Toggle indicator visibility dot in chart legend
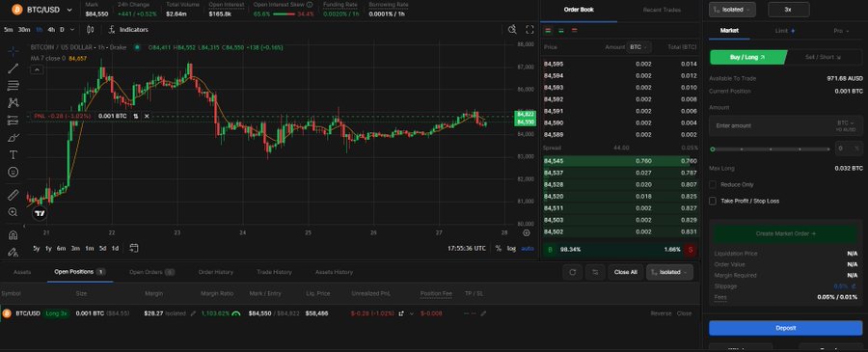This screenshot has width=868, height=352. tap(137, 47)
